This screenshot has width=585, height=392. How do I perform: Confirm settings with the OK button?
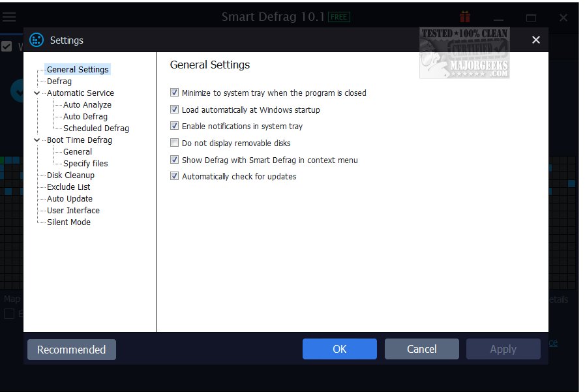point(340,349)
